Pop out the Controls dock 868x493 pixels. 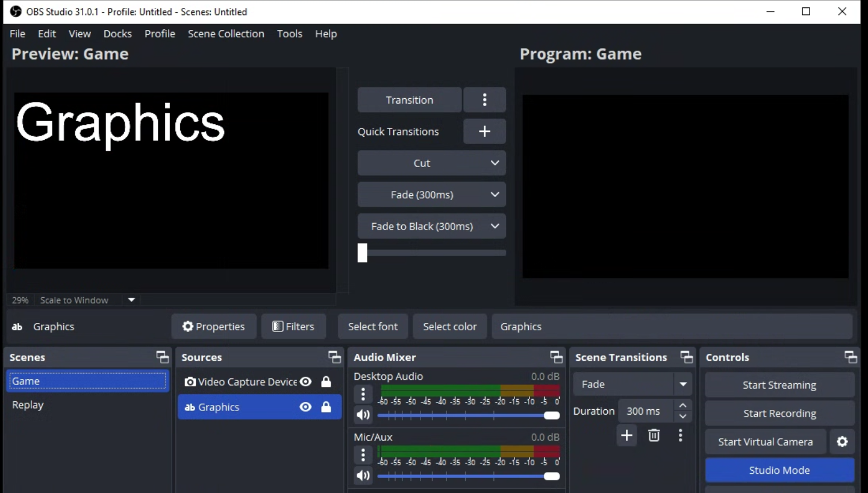(851, 357)
